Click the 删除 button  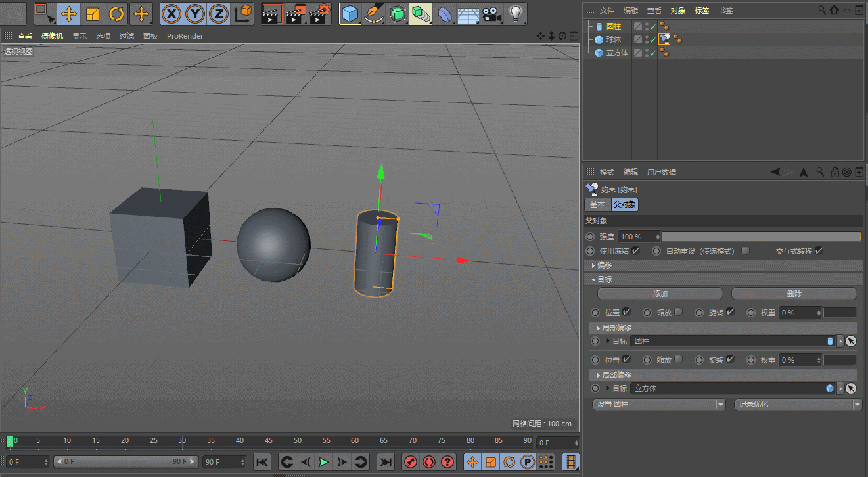point(794,294)
